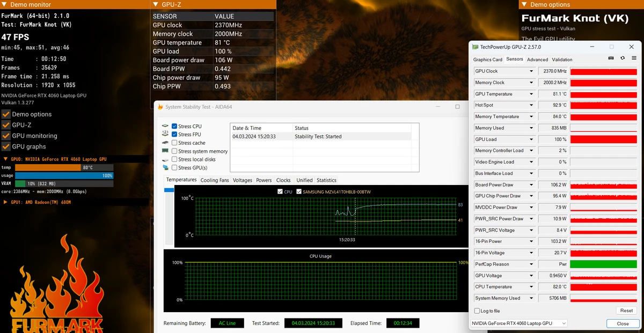Click the orange GPU temp 80°C bar

(x=48, y=167)
